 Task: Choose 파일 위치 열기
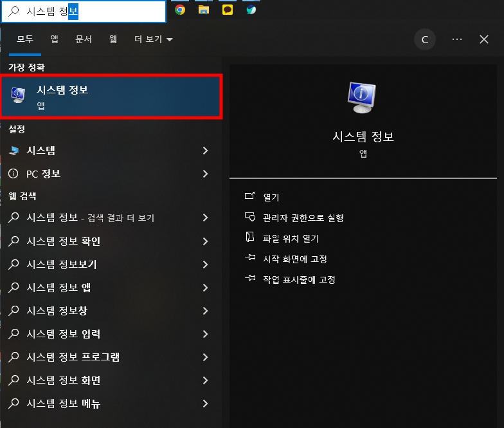[x=291, y=238]
